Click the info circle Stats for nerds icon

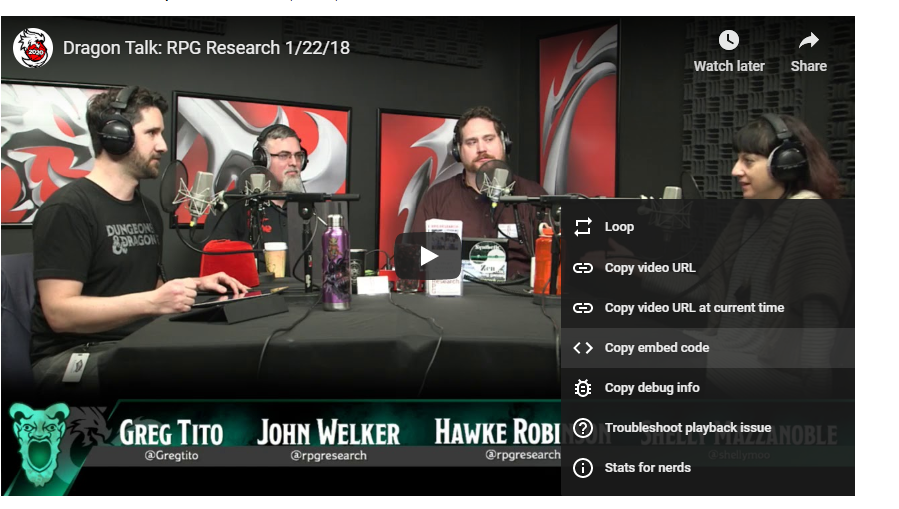tap(583, 468)
